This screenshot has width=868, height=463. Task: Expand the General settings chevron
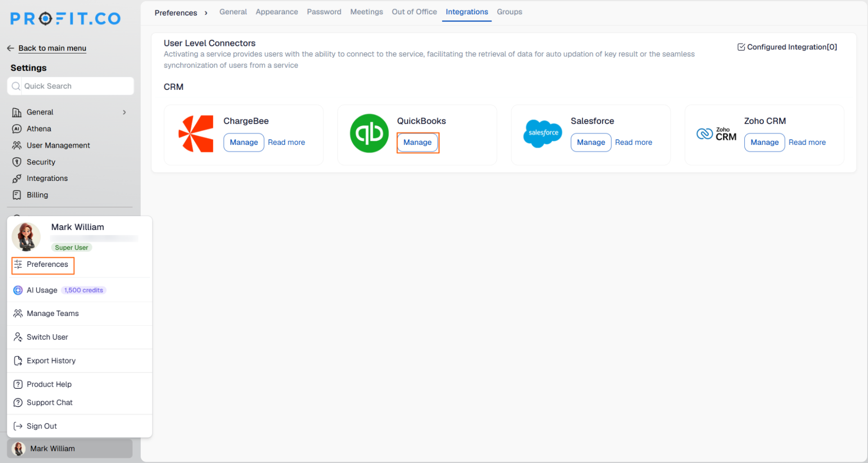tap(124, 112)
